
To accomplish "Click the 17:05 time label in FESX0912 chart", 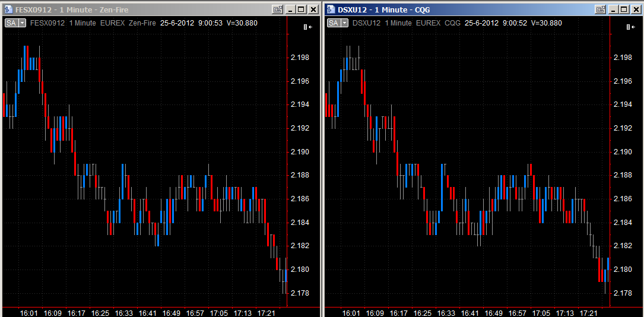I will coord(219,313).
